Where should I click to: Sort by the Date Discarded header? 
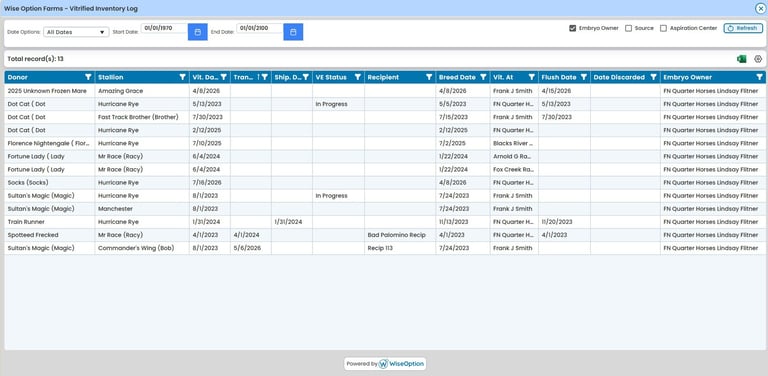[x=619, y=77]
